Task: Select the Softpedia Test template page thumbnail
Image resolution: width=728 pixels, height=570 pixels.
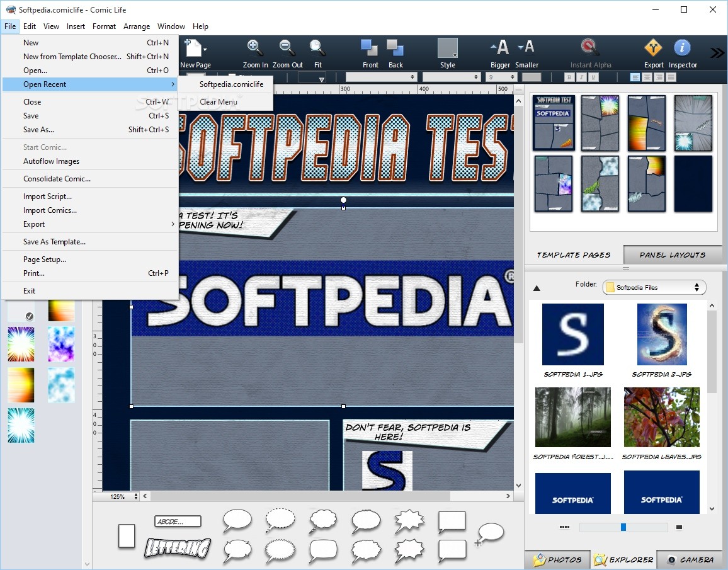Action: pos(554,123)
